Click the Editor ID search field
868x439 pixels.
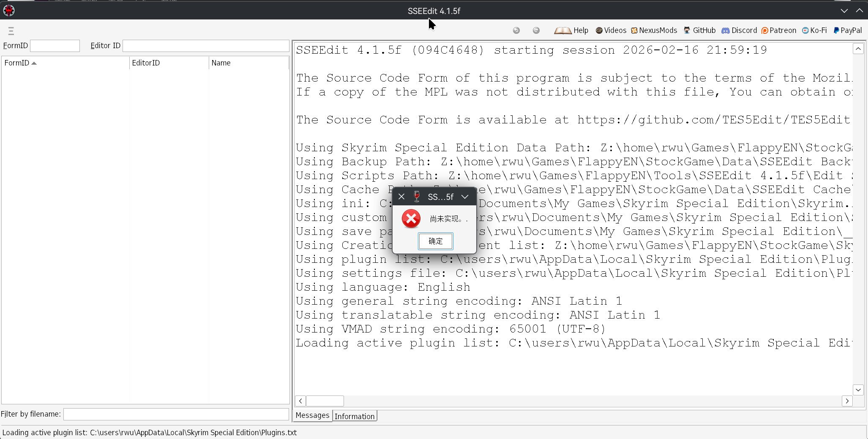[x=205, y=46]
